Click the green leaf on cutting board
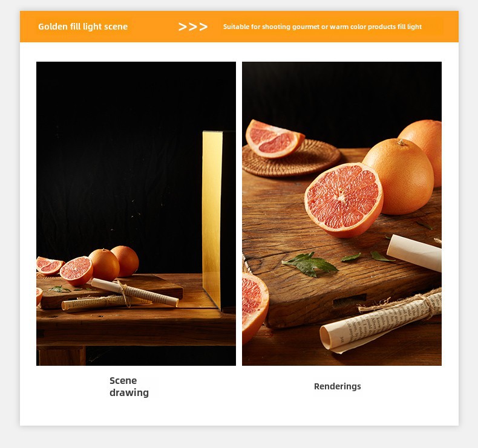 pyautogui.click(x=309, y=264)
